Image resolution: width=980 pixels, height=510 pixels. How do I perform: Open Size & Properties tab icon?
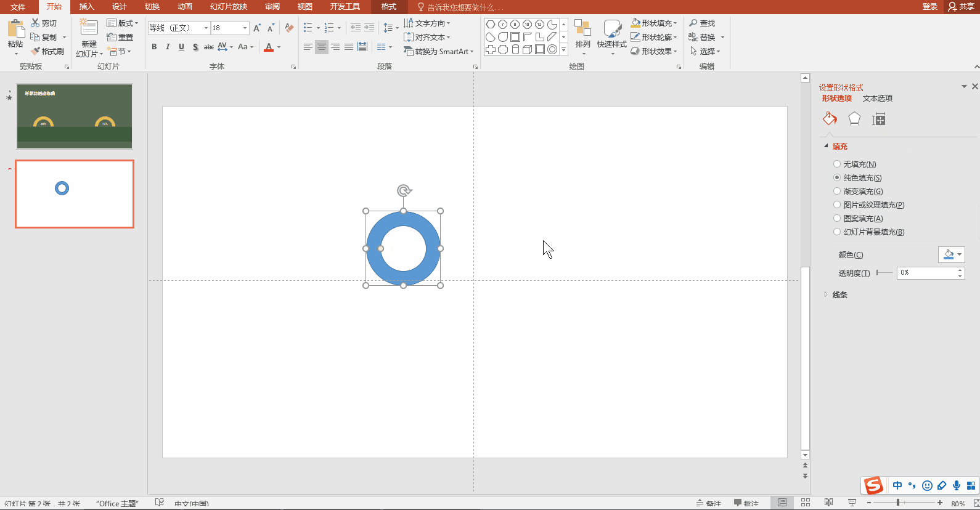(879, 119)
